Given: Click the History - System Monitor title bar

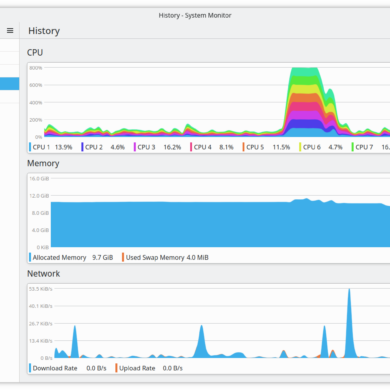Looking at the screenshot, I should (x=195, y=15).
